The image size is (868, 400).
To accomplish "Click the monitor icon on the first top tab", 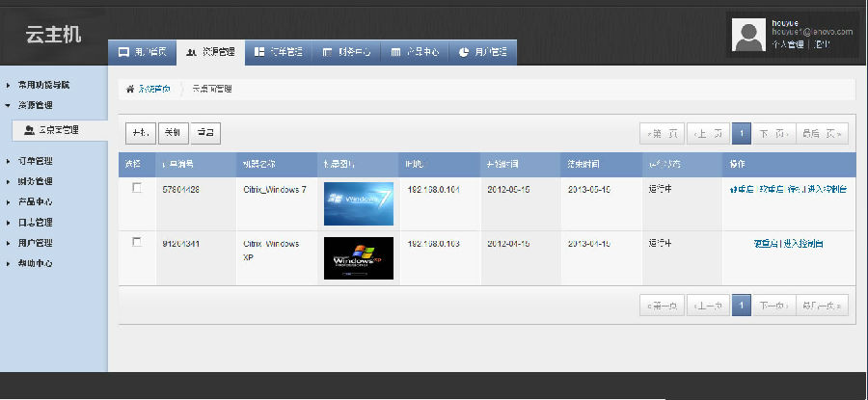I will pos(122,52).
